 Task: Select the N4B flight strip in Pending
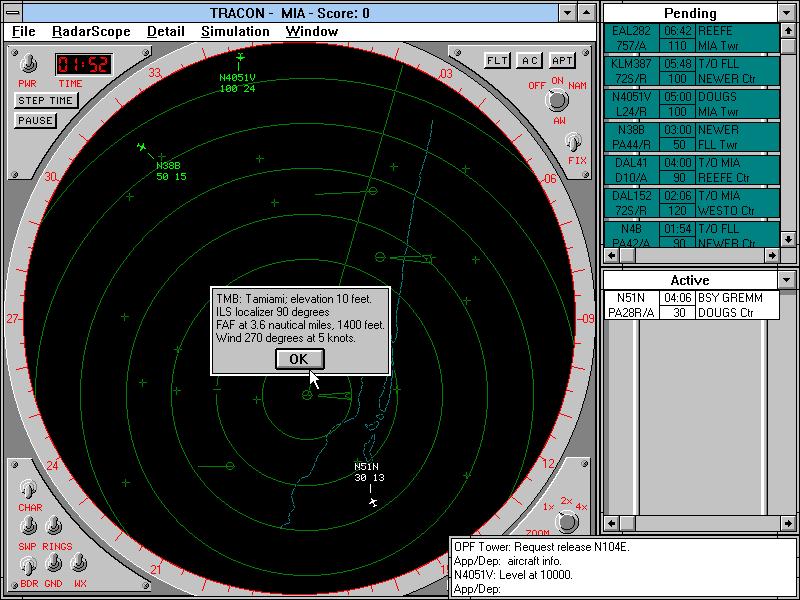coord(692,235)
